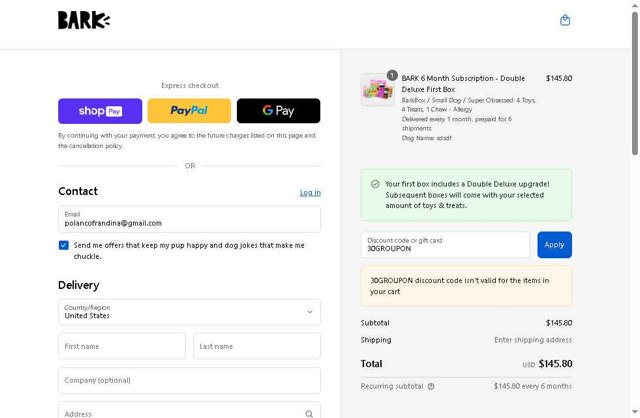Click the cancellation policy disclaimer text
640x418 pixels.
[x=187, y=140]
